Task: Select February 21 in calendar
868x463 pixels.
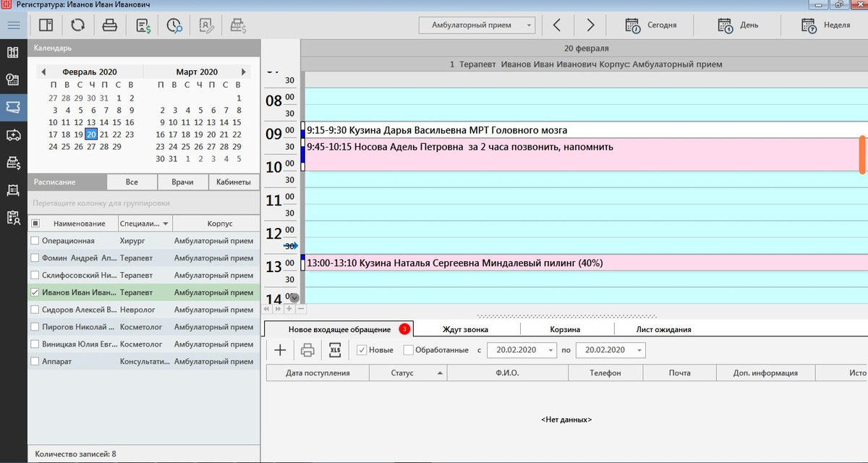Action: [104, 135]
